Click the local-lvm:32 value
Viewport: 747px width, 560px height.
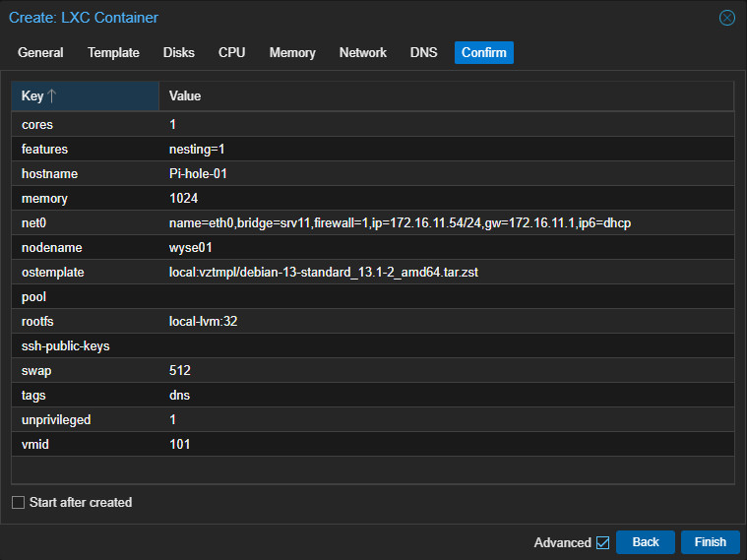point(204,321)
